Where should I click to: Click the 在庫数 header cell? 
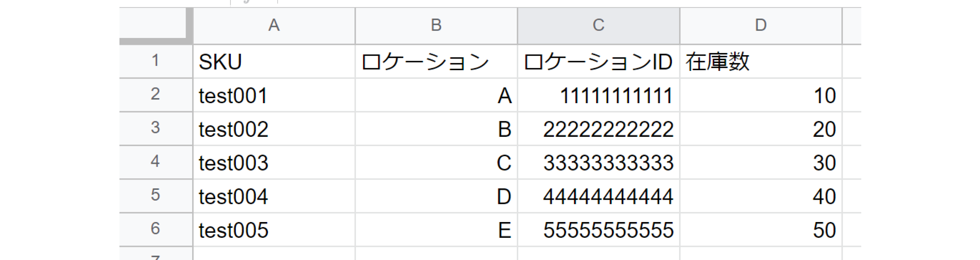coord(761,61)
